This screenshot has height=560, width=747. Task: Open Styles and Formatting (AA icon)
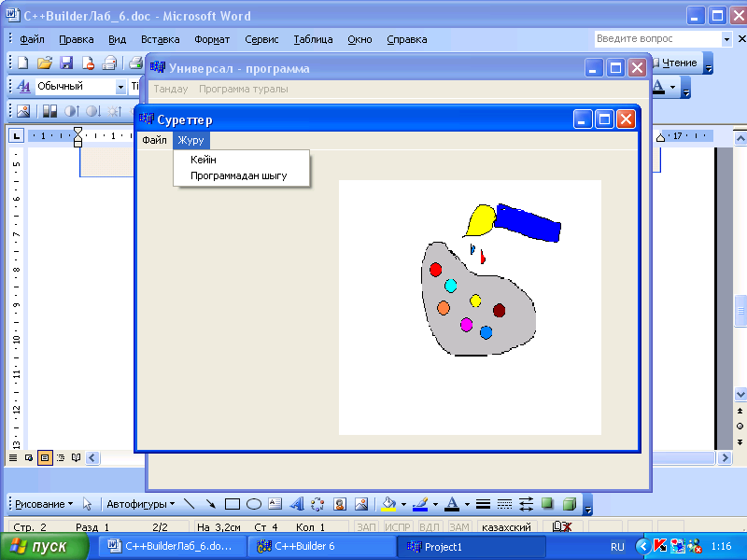(23, 86)
